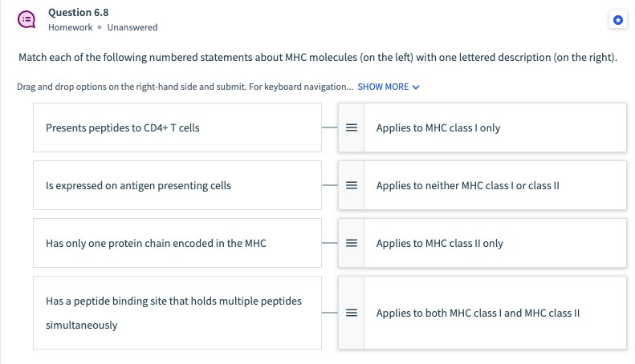Click 'Applies to both MHC class' option text
The image size is (635, 364).
(x=478, y=313)
